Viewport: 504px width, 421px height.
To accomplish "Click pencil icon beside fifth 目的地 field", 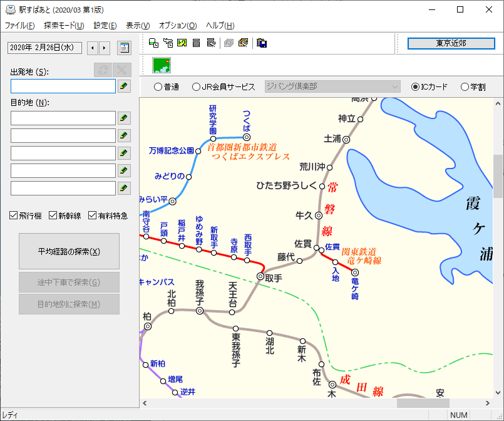I will (124, 188).
